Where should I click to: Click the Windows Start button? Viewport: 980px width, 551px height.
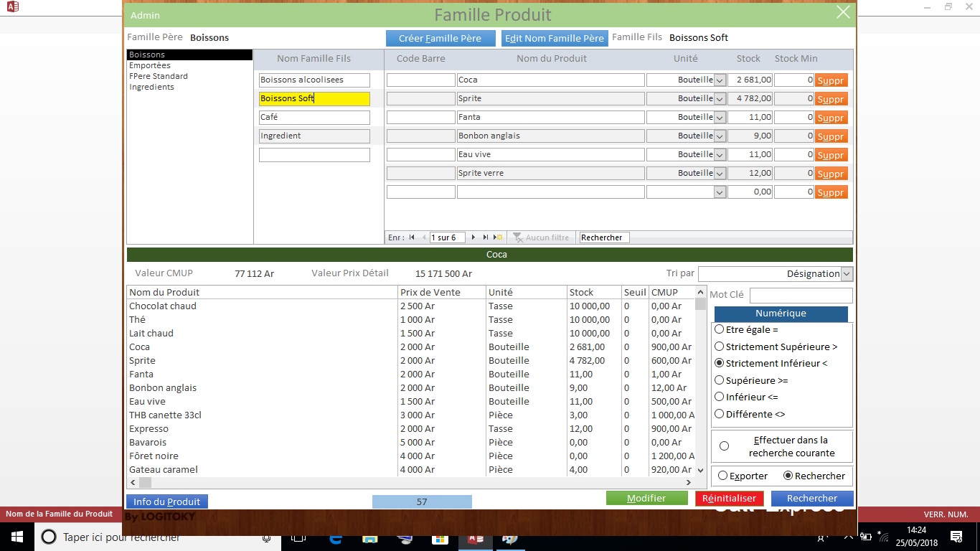(x=17, y=537)
